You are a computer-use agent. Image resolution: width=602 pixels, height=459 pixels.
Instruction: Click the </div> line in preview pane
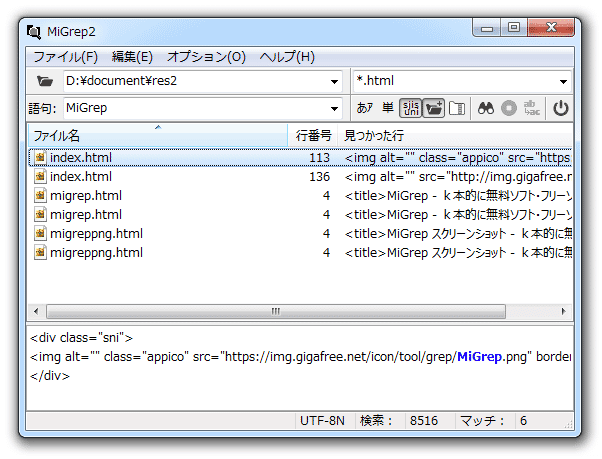50,376
